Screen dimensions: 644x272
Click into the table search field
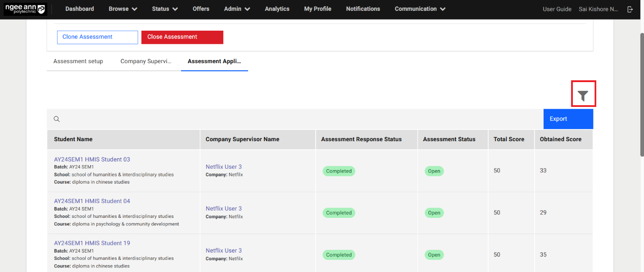297,119
